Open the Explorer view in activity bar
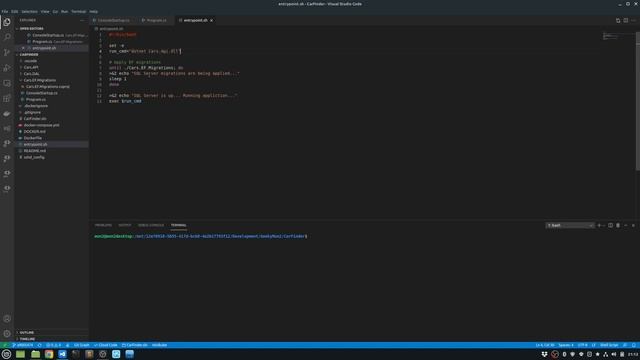Viewport: 640px width, 360px height. point(7,22)
